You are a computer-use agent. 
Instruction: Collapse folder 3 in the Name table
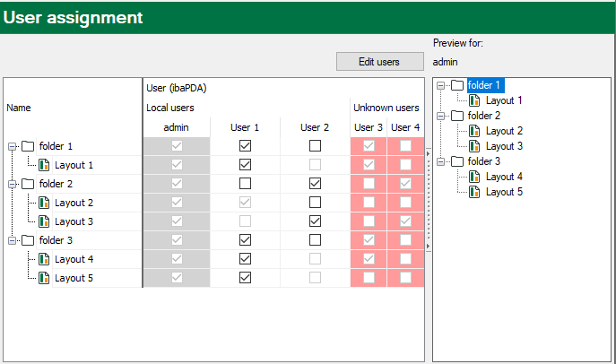coord(12,240)
